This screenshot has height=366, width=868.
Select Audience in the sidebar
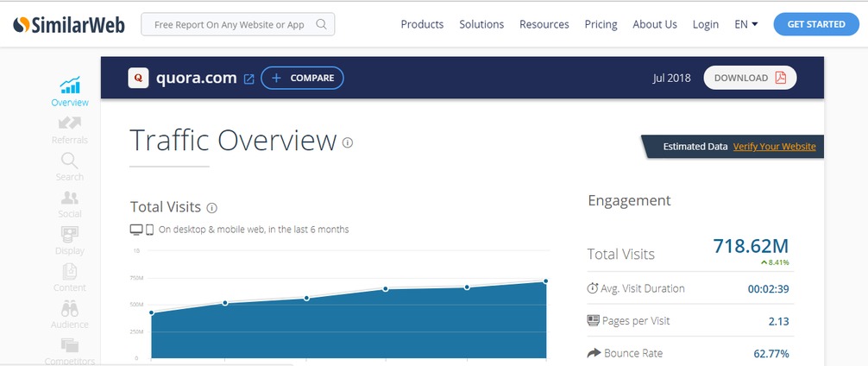click(x=70, y=315)
